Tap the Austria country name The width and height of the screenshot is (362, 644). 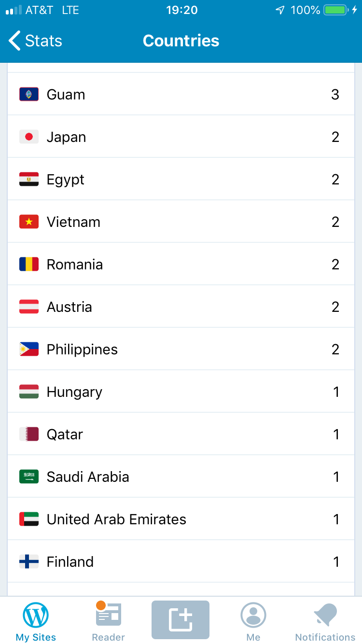(69, 307)
